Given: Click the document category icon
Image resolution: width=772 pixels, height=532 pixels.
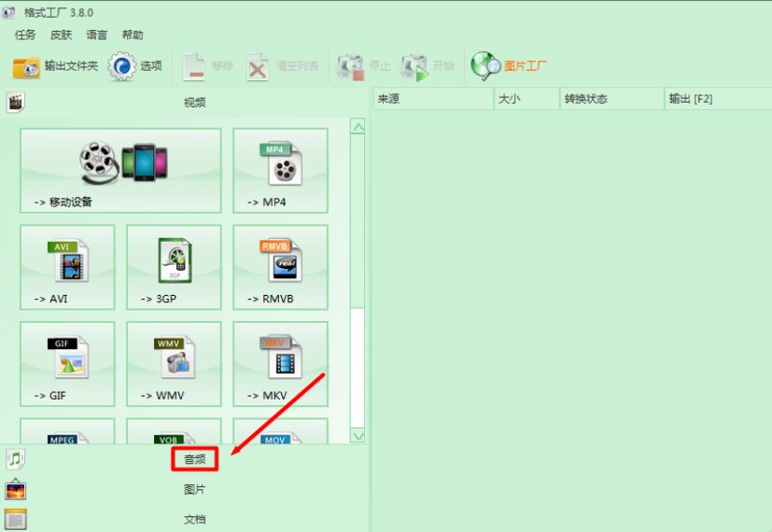Looking at the screenshot, I should [x=15, y=519].
